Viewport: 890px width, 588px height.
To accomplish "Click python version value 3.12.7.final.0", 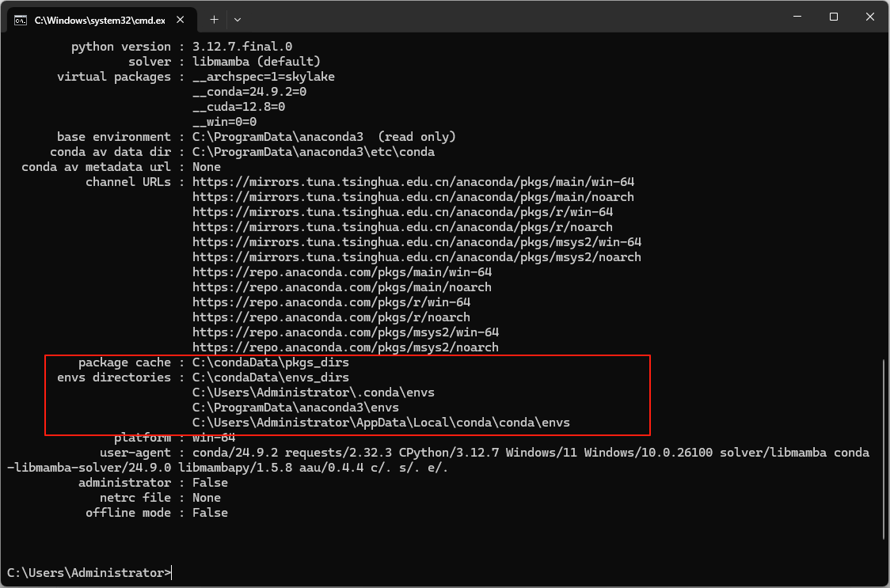I will 242,47.
